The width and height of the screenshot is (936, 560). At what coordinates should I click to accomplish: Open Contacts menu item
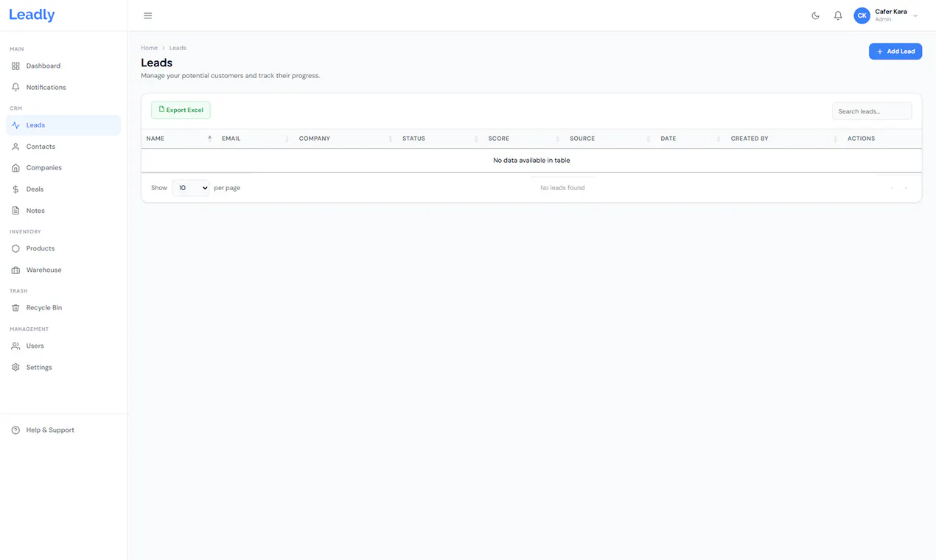(63, 147)
